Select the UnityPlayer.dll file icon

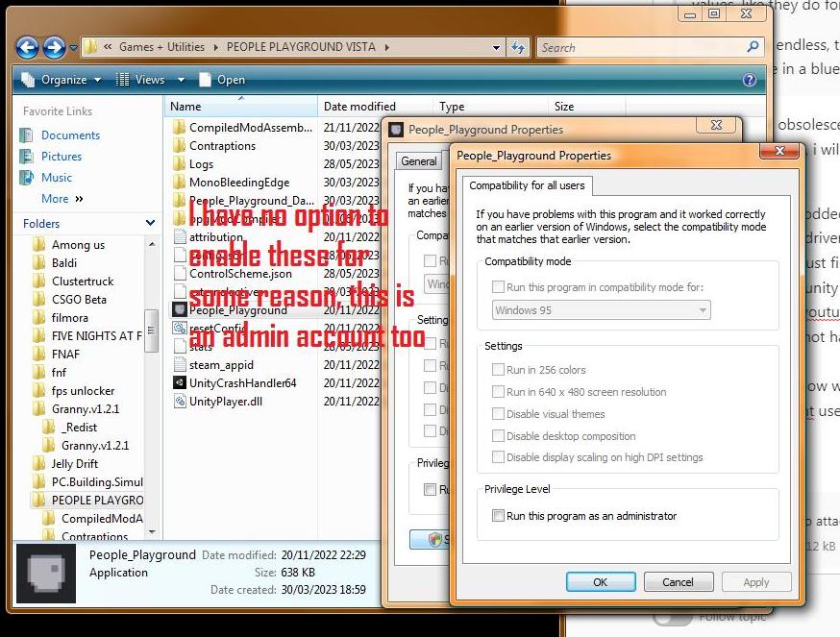180,401
